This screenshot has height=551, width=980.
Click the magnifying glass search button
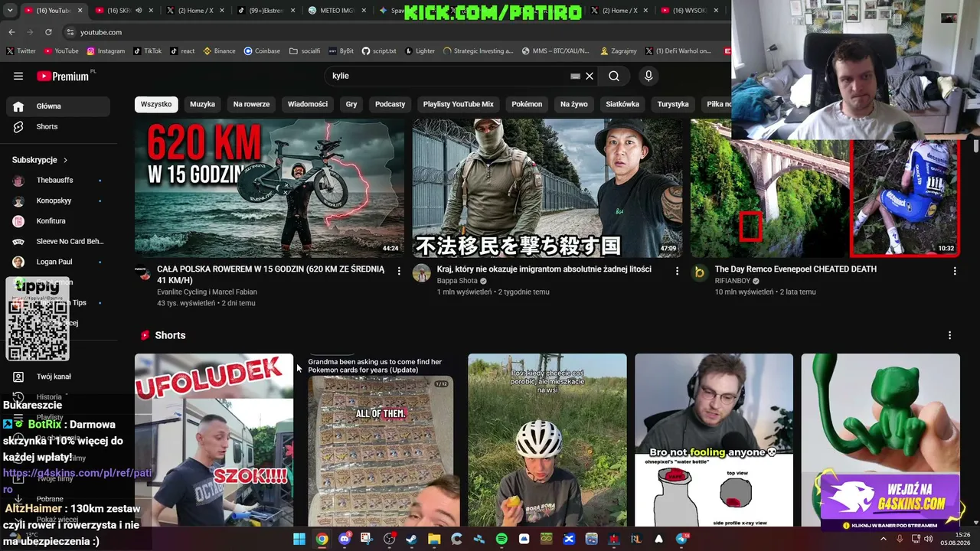click(x=614, y=76)
